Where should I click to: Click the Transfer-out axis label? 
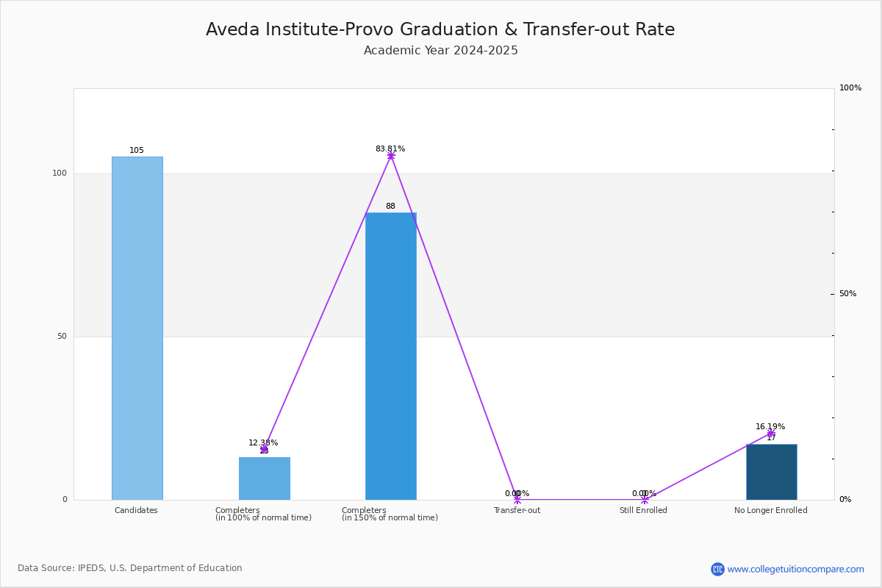tap(517, 510)
